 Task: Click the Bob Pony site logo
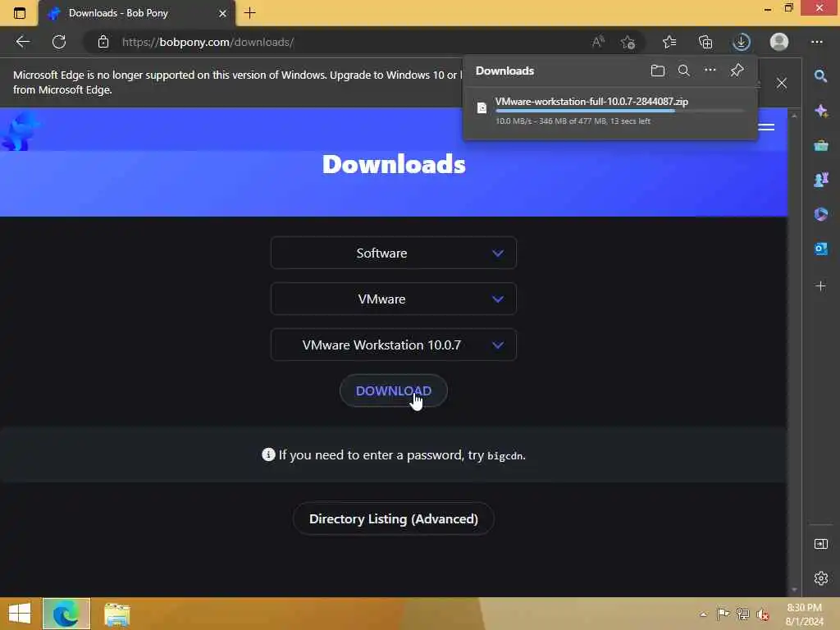[20, 132]
